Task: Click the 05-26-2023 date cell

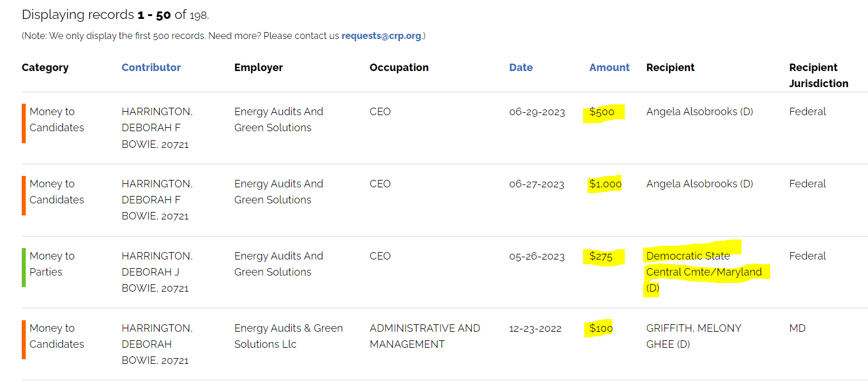Action: coord(537,256)
